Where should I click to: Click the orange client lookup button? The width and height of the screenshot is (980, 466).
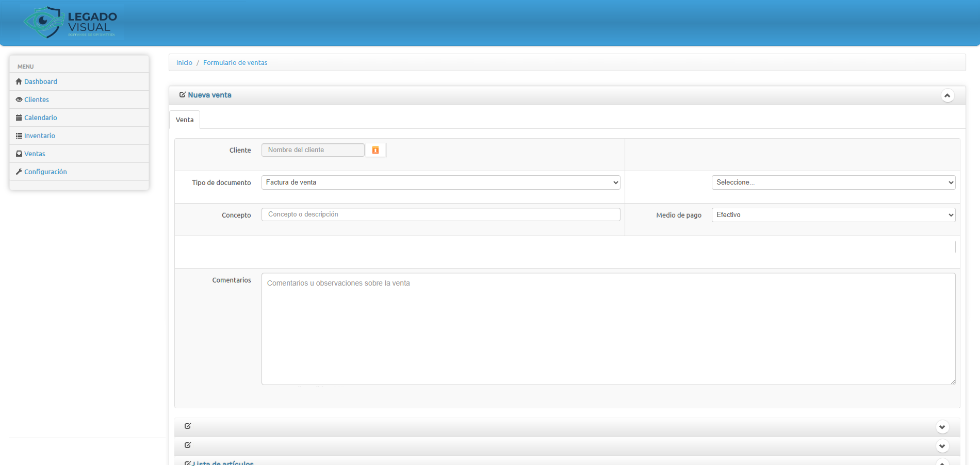coord(375,150)
